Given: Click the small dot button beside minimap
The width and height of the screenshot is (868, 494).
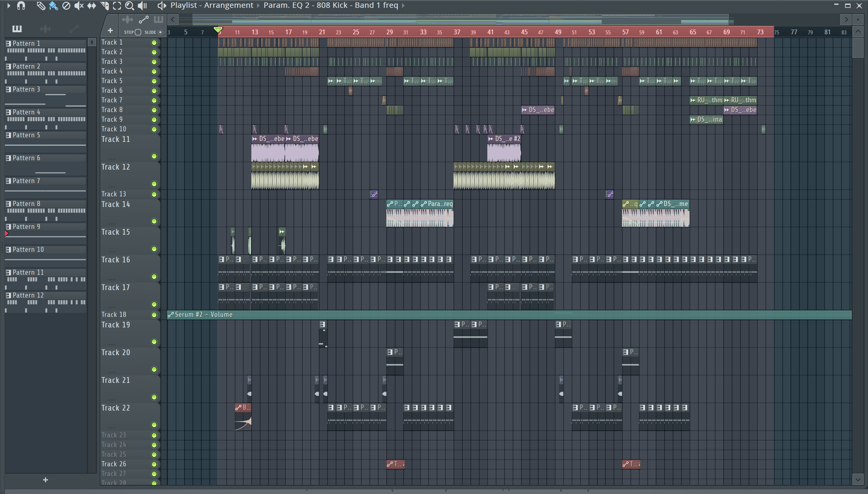Looking at the screenshot, I should 858,20.
